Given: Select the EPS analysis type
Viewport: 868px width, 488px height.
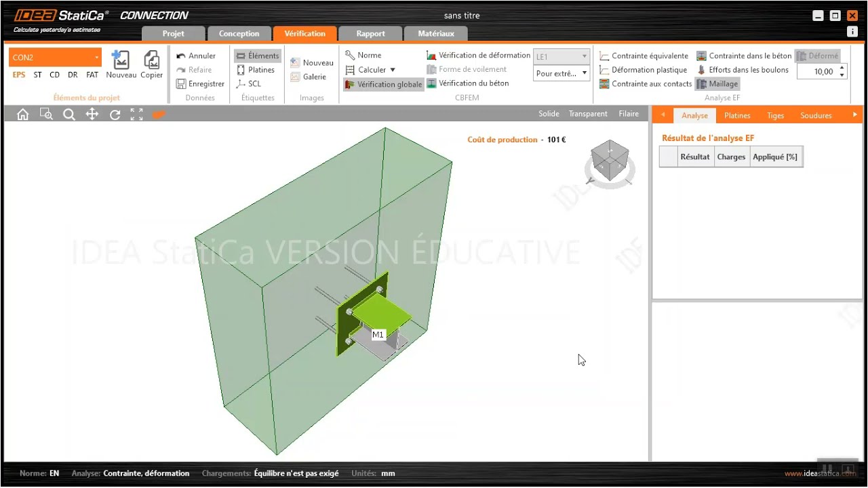Looking at the screenshot, I should (19, 75).
